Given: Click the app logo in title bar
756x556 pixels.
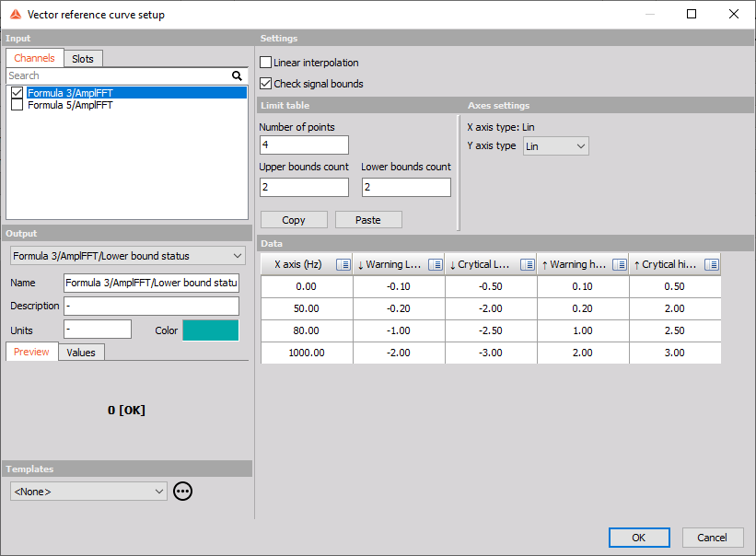Looking at the screenshot, I should pyautogui.click(x=14, y=15).
